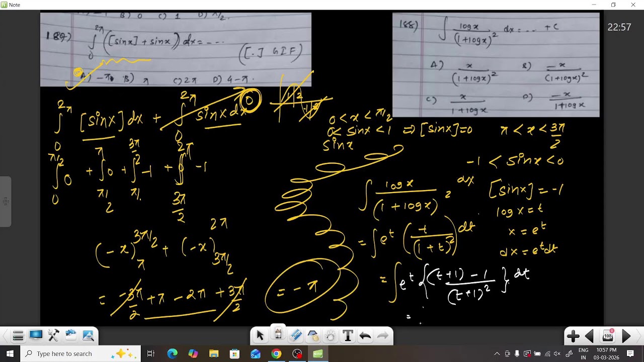Screen dimensions: 644x362
Task: Click the Note app taskbar icon
Action: (x=318, y=353)
